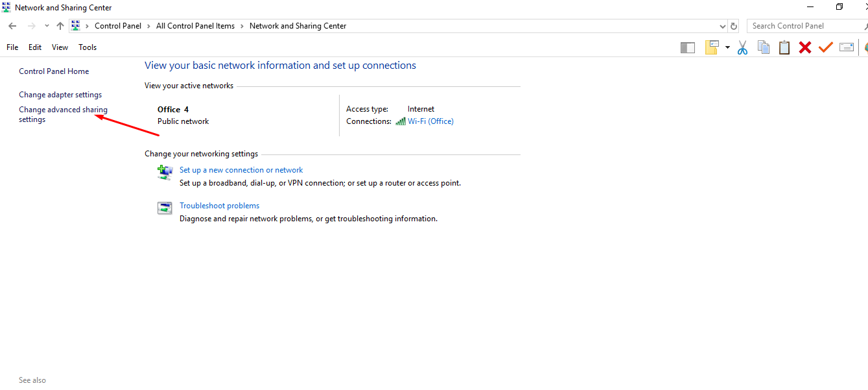This screenshot has height=390, width=868.
Task: Open Control Panel Home
Action: click(x=54, y=71)
